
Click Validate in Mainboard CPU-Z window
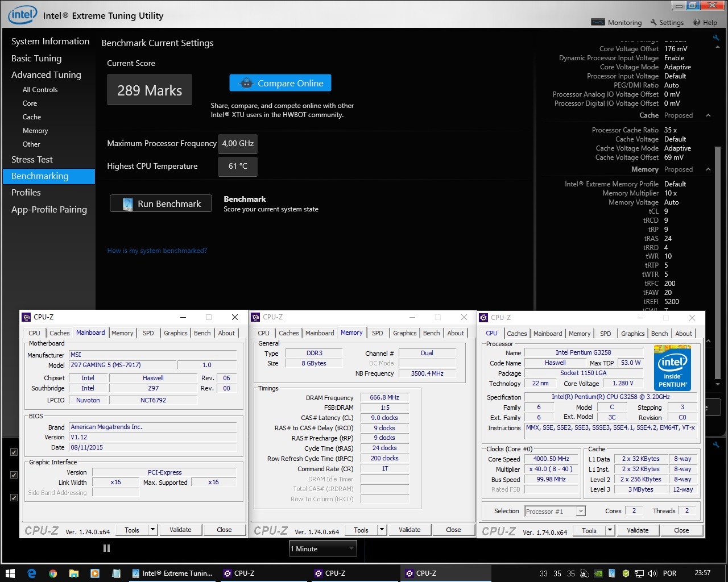click(x=180, y=530)
